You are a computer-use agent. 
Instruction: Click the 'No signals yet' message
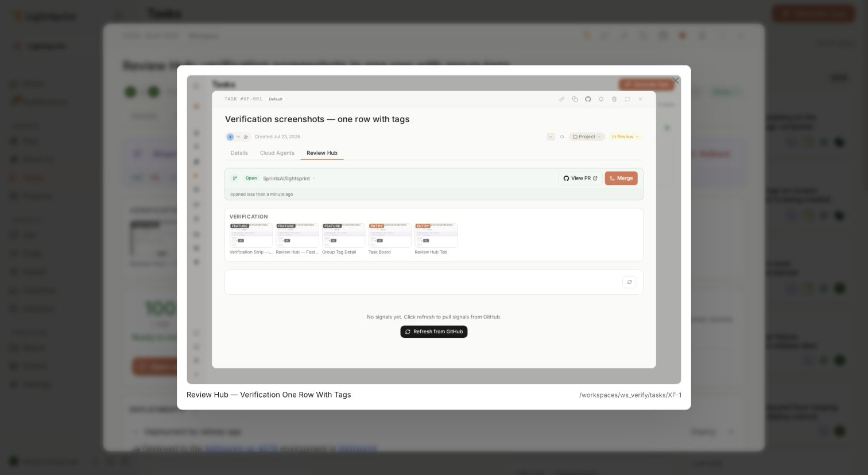(x=434, y=317)
